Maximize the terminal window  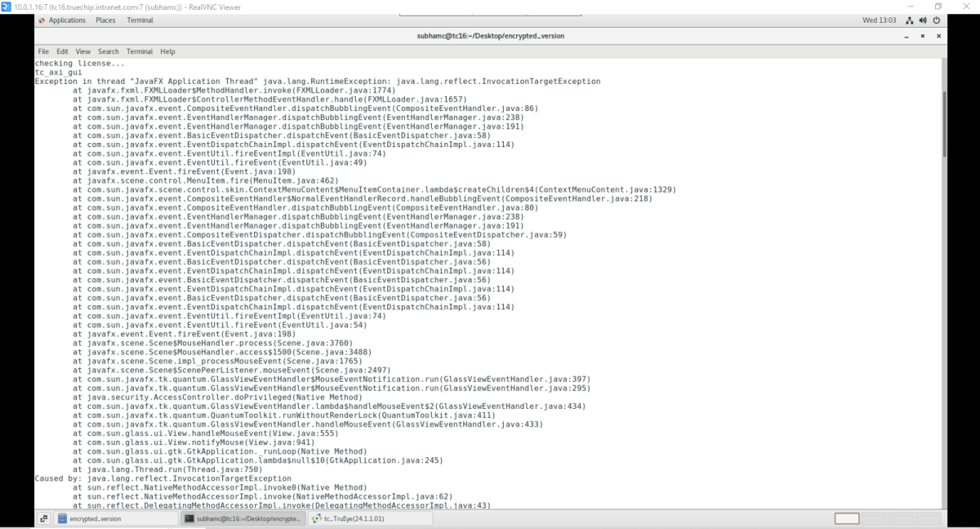(922, 36)
